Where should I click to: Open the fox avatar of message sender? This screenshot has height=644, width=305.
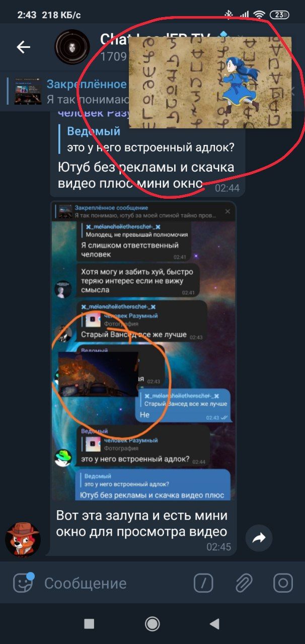(x=23, y=539)
